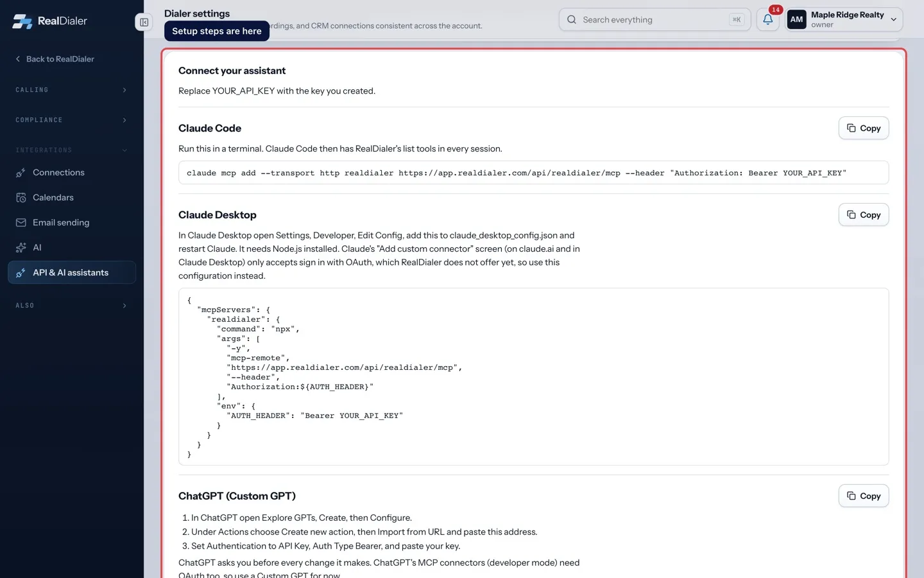The image size is (924, 578).
Task: Click the Claude Desktop JSON config block
Action: [x=533, y=377]
